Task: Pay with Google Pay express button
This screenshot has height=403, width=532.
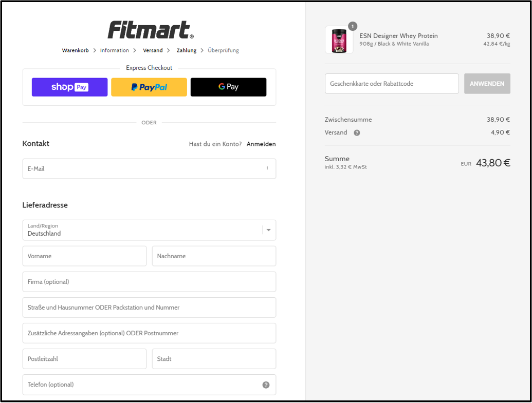Action: (228, 87)
